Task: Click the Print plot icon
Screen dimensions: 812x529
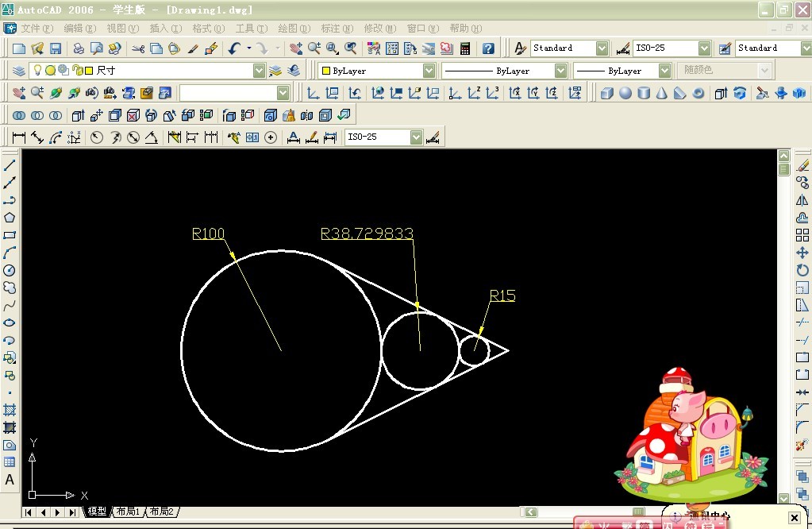Action: pos(79,48)
